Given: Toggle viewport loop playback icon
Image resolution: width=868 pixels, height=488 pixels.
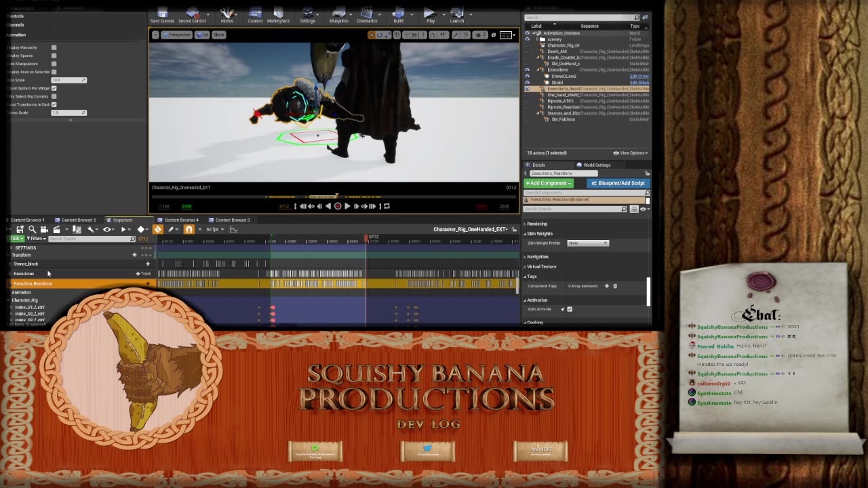Looking at the screenshot, I should 387,206.
